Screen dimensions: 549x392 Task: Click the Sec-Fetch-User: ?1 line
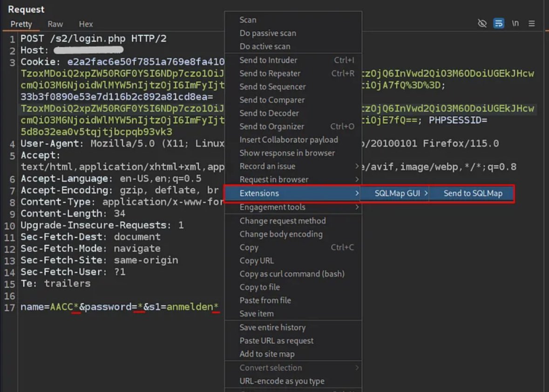click(x=73, y=272)
